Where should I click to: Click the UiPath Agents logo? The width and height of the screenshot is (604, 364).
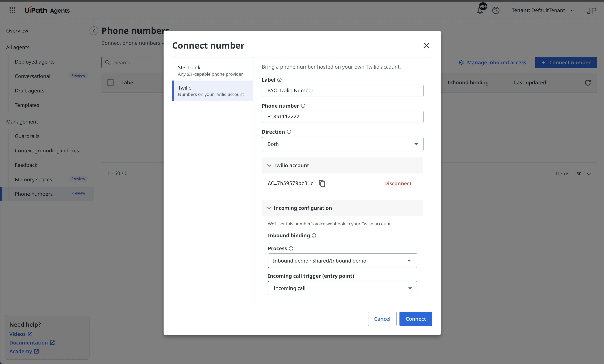47,10
